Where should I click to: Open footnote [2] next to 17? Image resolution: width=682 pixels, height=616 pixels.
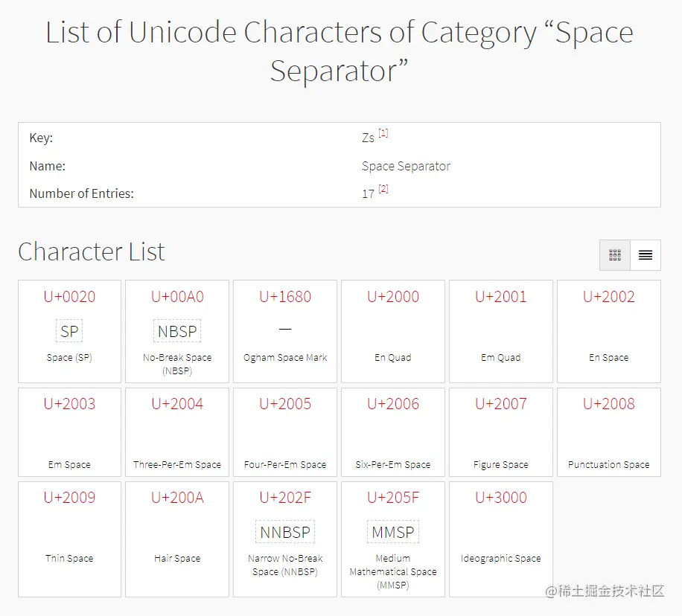point(383,189)
